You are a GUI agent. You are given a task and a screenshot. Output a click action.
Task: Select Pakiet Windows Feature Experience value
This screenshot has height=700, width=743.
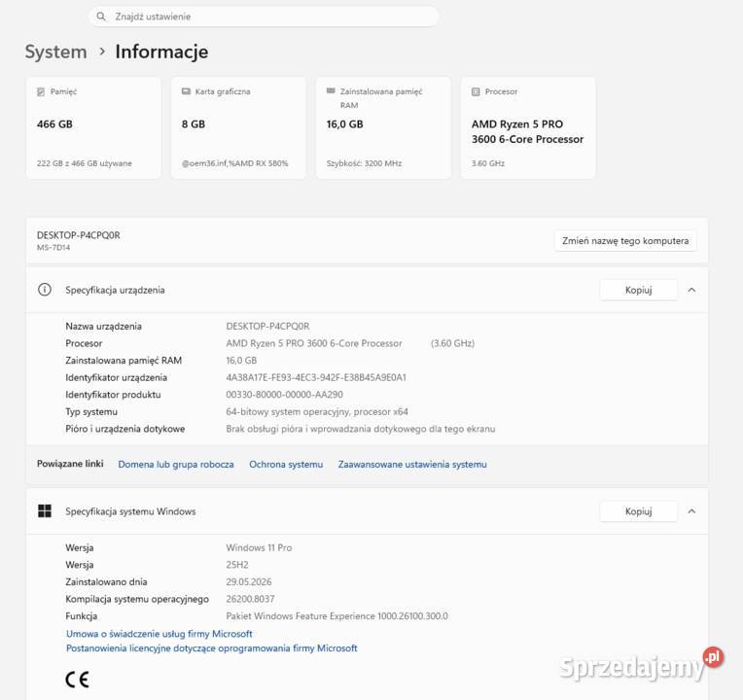point(336,615)
